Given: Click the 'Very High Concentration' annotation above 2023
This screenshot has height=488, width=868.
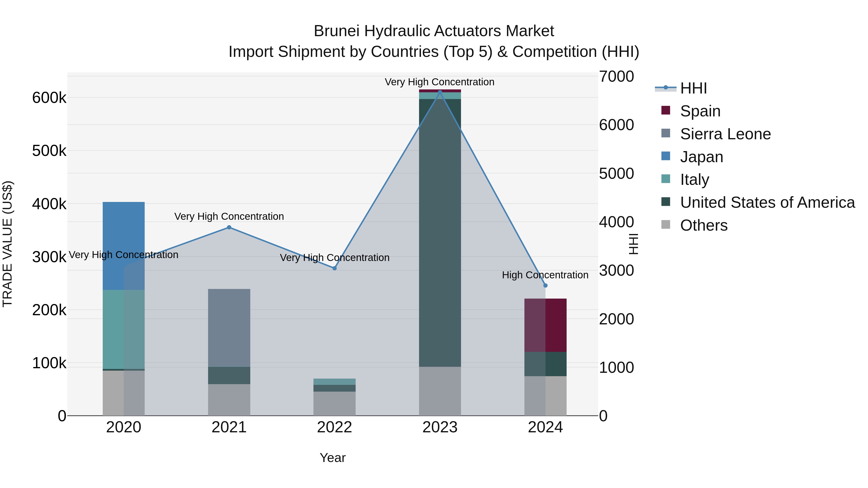Looking at the screenshot, I should click(440, 82).
